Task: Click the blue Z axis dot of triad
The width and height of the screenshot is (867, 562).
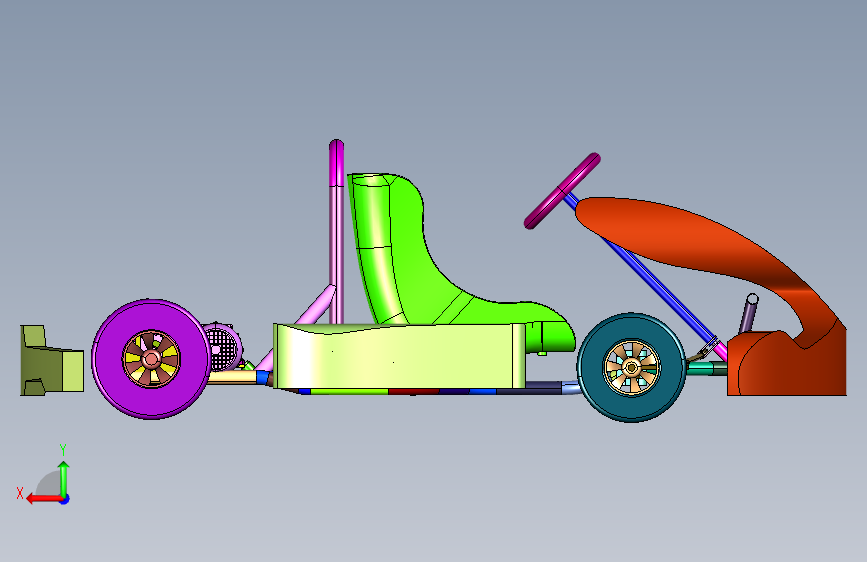Action: click(65, 499)
